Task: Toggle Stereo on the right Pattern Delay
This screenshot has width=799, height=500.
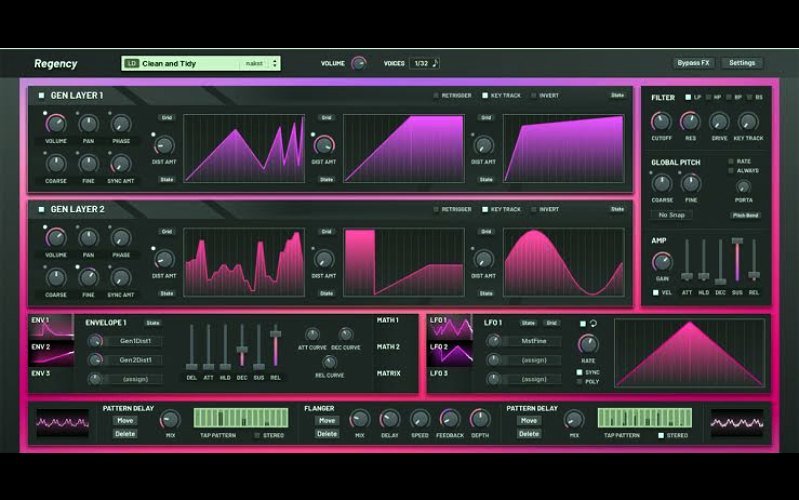Action: (660, 436)
